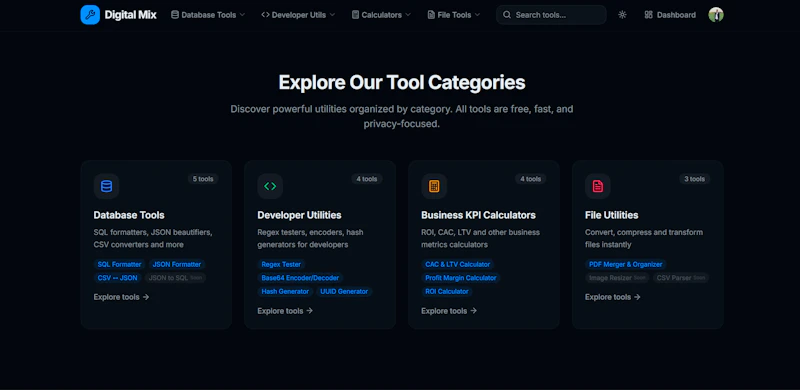Open the CSV ↔ JSON tool tag
The width and height of the screenshot is (800, 390).
tap(117, 278)
